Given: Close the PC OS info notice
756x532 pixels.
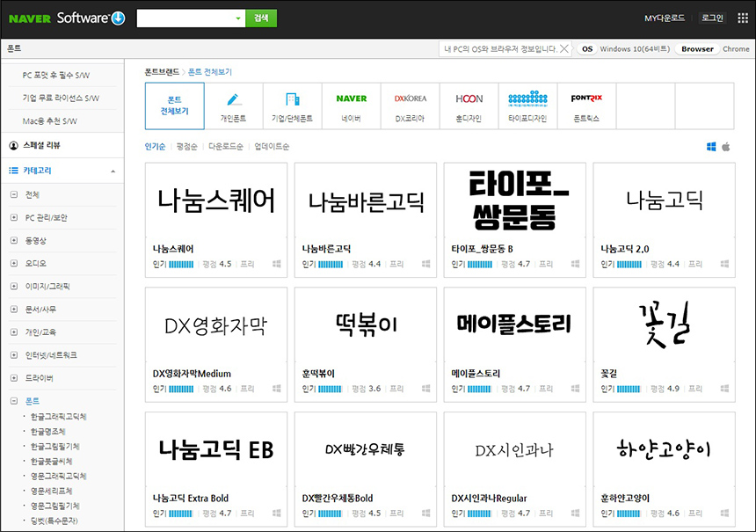Looking at the screenshot, I should [563, 48].
